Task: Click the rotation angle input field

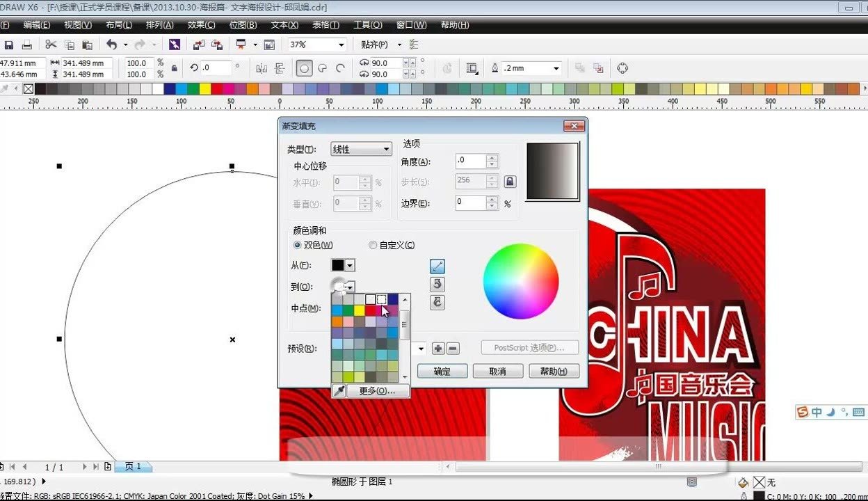Action: [x=216, y=68]
